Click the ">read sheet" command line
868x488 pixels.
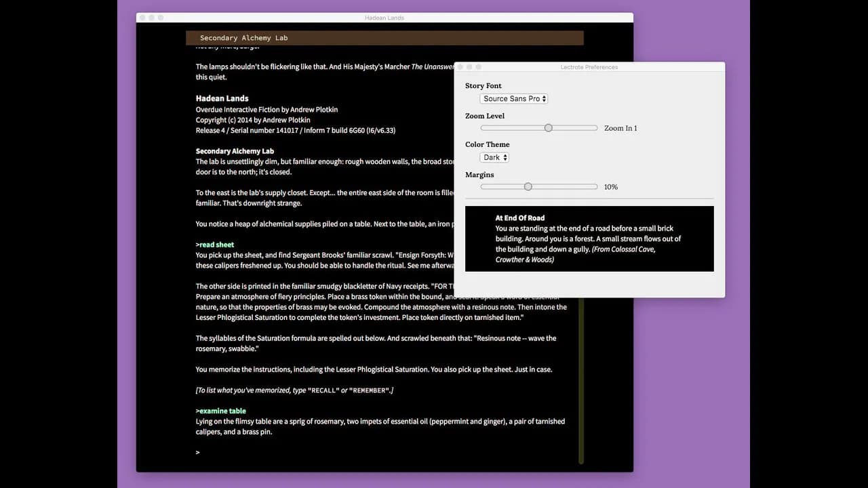[215, 245]
